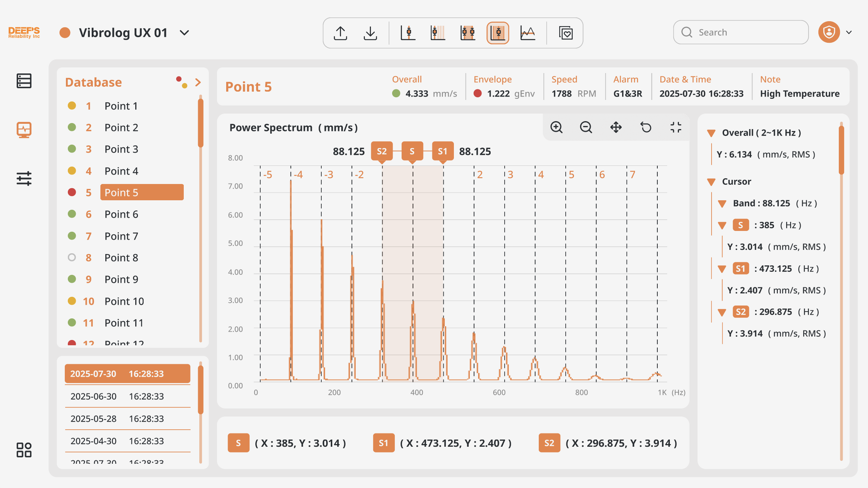Open the settings sliders sidebar icon
Image resolution: width=868 pixels, height=488 pixels.
(24, 178)
